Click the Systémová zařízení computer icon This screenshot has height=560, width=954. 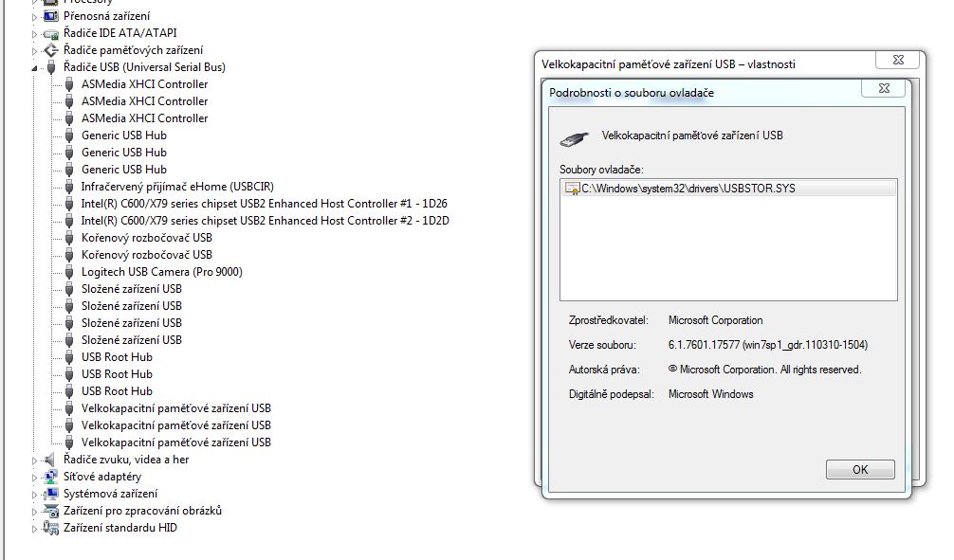[51, 494]
